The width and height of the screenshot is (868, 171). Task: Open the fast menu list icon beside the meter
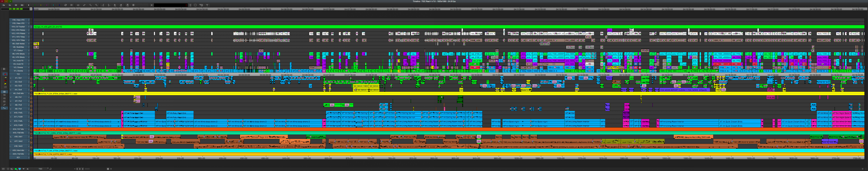(190, 5)
